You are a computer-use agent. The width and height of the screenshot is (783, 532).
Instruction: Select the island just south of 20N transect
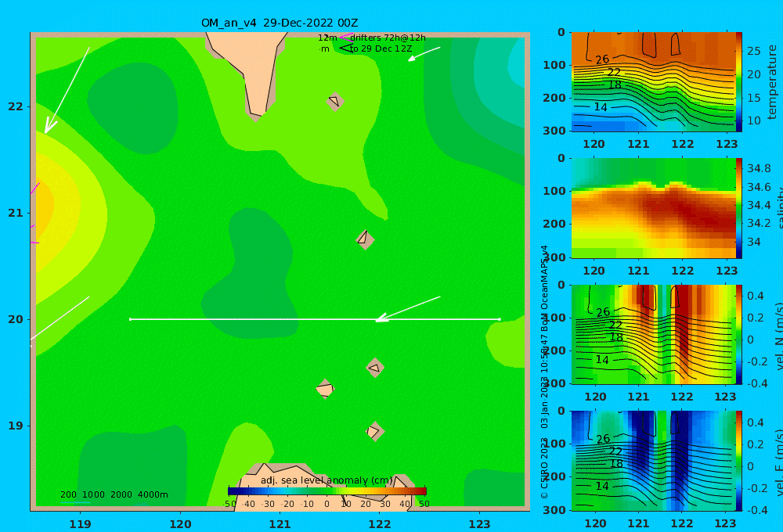(375, 368)
